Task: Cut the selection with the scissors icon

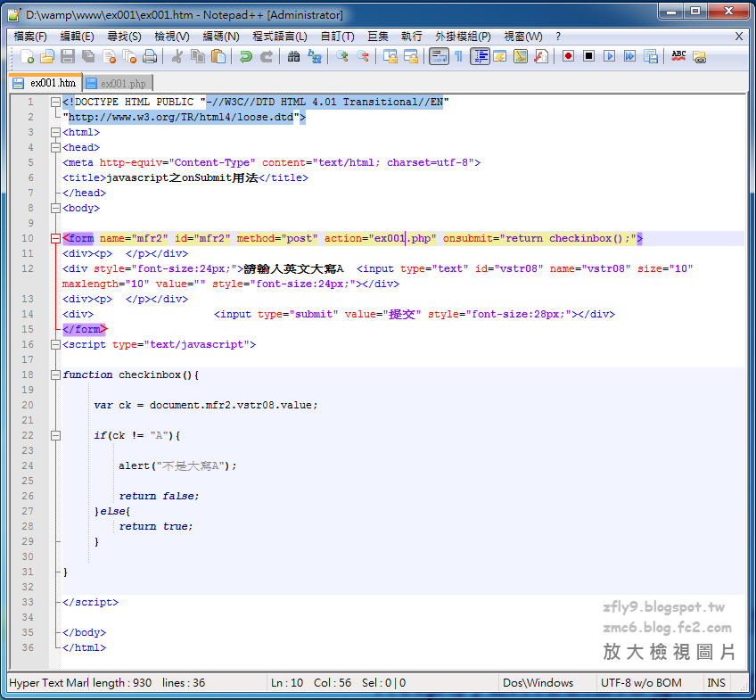Action: (177, 56)
